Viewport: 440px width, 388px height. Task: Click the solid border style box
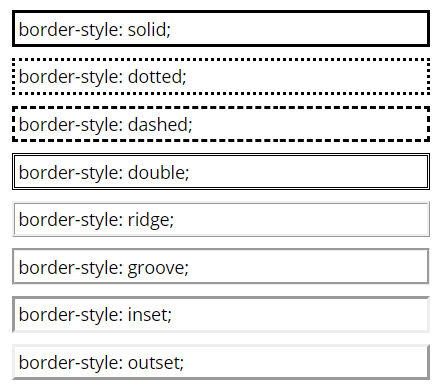(x=221, y=28)
